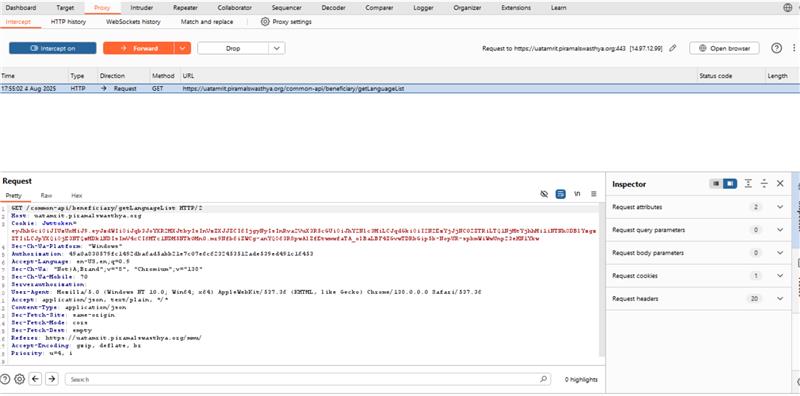Screen dimensions: 800x396
Task: Open the Target tab
Action: (65, 8)
